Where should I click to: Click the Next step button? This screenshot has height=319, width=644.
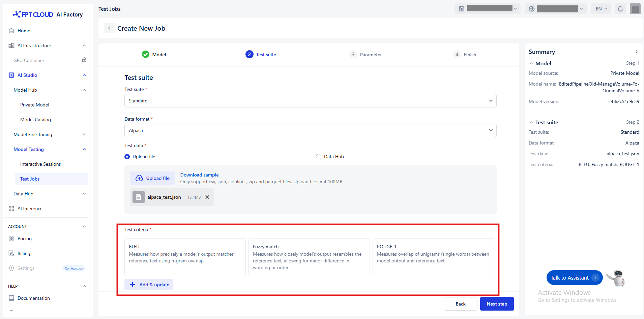click(497, 304)
